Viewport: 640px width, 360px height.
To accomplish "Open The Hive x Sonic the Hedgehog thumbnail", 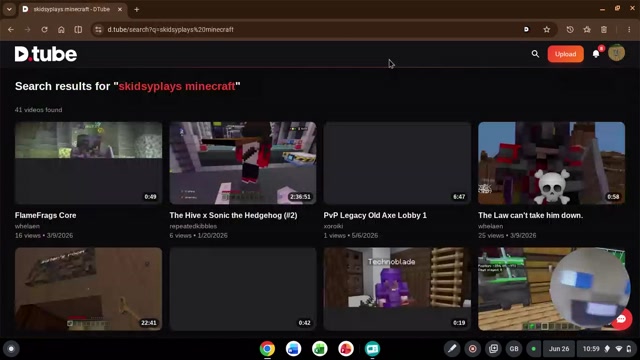I will pos(243,163).
